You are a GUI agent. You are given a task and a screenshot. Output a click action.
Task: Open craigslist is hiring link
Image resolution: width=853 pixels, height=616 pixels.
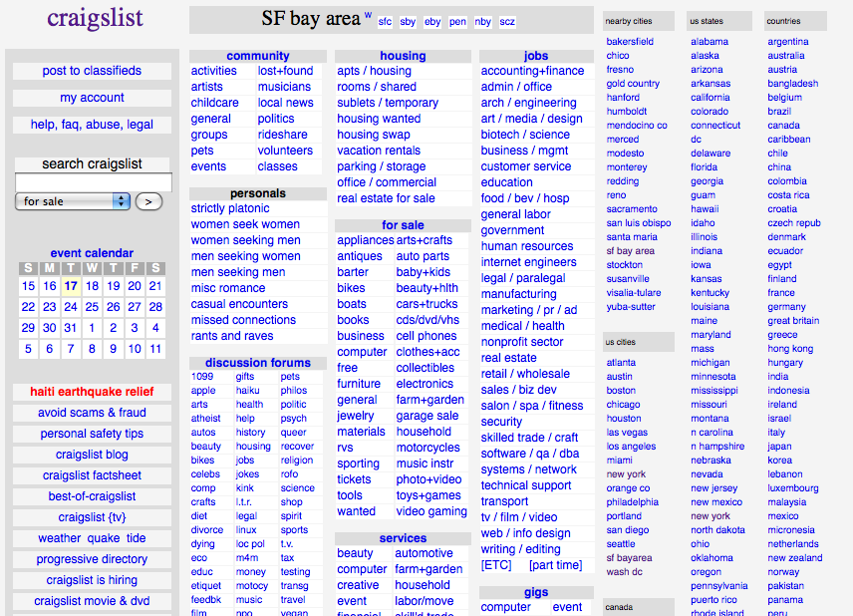(92, 580)
